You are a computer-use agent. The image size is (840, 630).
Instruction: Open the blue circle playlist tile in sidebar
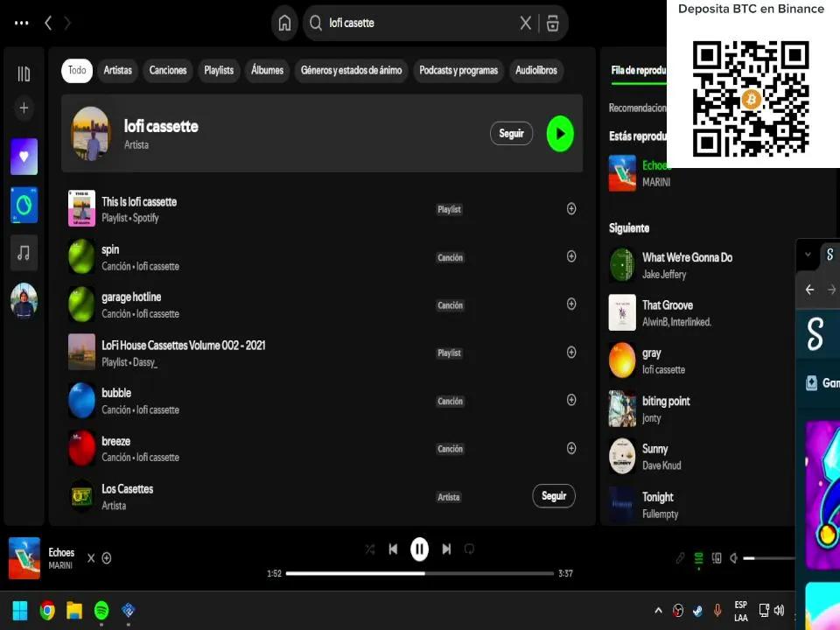[x=24, y=205]
